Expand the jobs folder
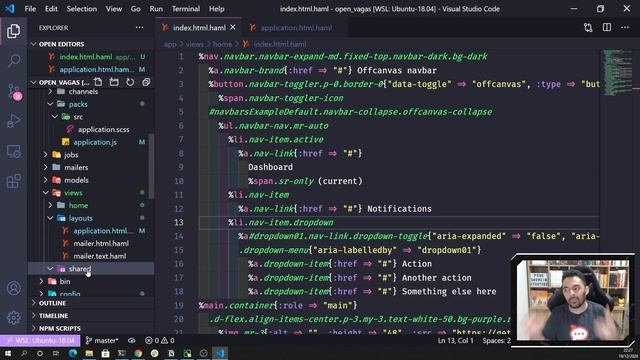This screenshot has height=360, width=640. pyautogui.click(x=46, y=155)
